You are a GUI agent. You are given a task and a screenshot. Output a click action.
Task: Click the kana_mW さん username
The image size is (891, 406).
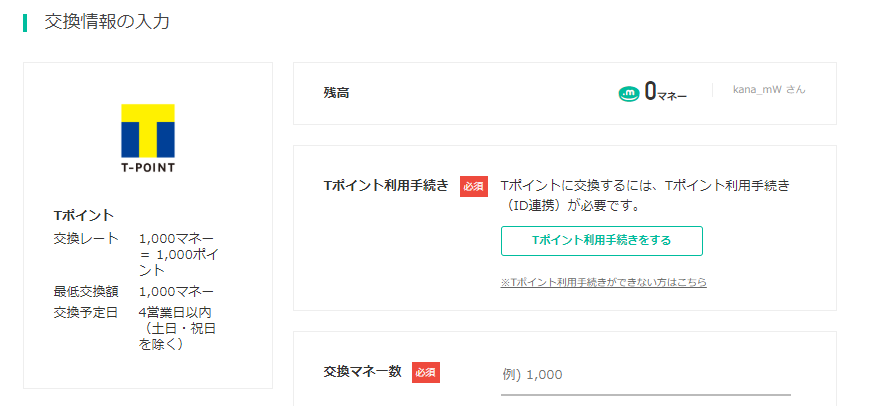point(769,90)
